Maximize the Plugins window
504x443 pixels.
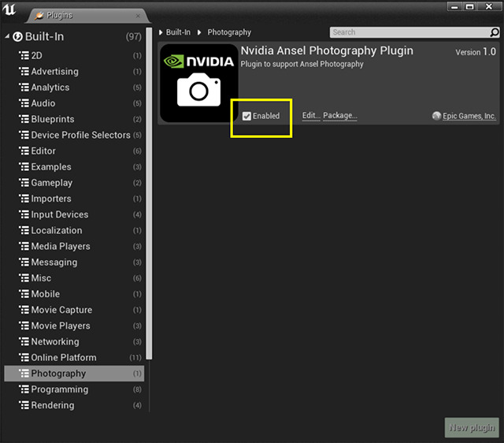point(469,7)
